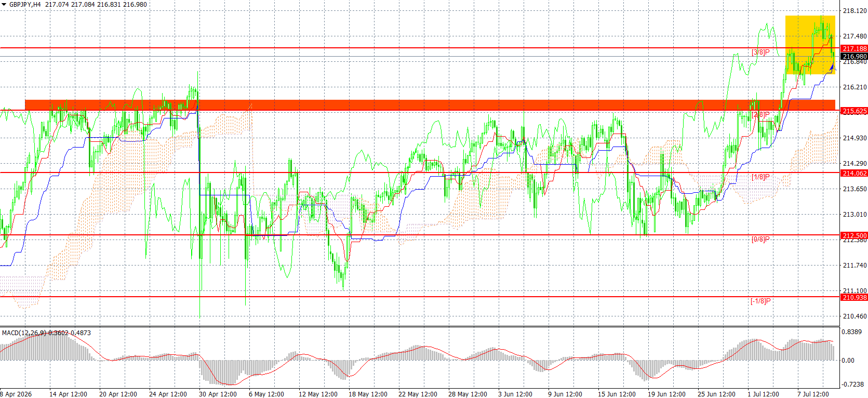Click the red 217.188 price level tag
Viewport: 868px width, 398px height.
click(x=854, y=48)
